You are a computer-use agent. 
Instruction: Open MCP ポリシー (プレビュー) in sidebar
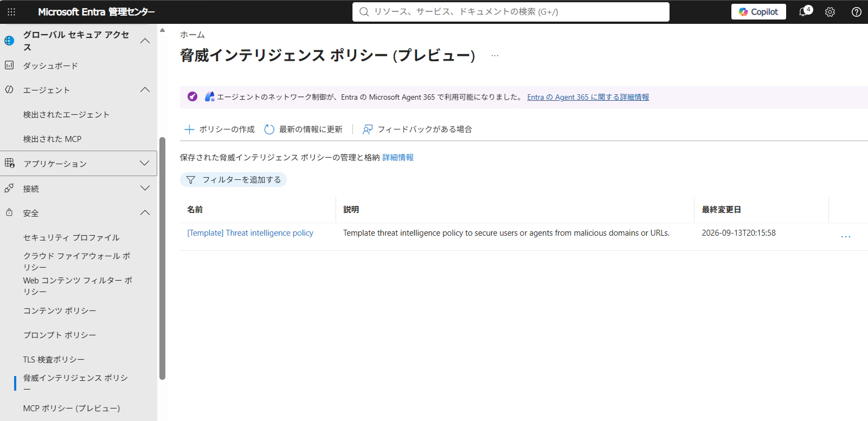[72, 408]
